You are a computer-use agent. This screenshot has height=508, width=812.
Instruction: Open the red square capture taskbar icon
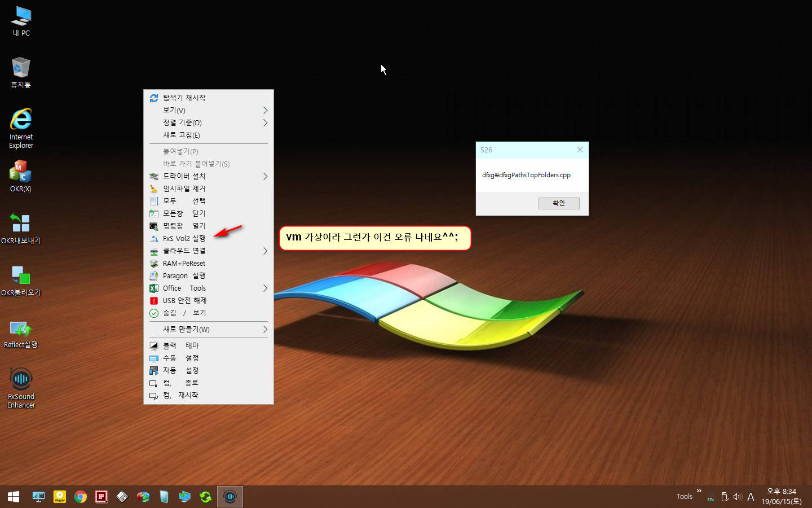(x=101, y=497)
